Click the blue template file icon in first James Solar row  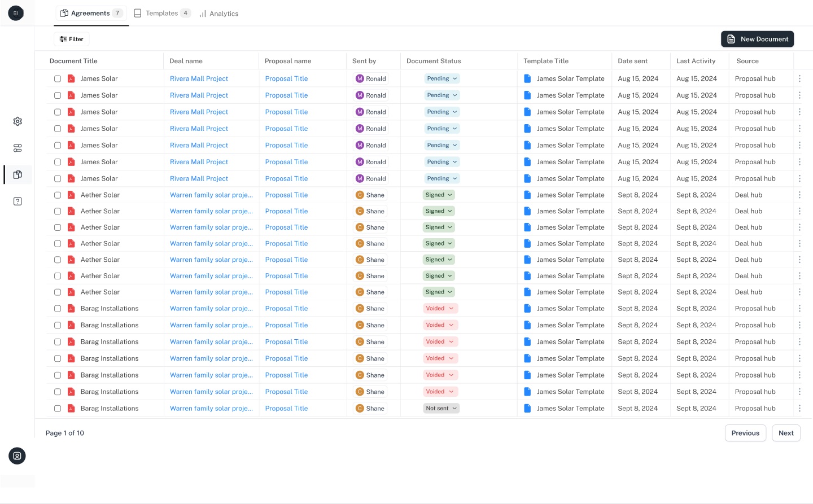(527, 78)
